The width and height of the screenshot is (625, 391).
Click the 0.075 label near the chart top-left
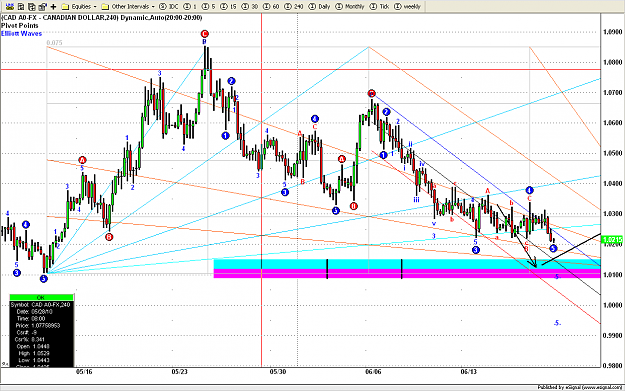pos(55,43)
